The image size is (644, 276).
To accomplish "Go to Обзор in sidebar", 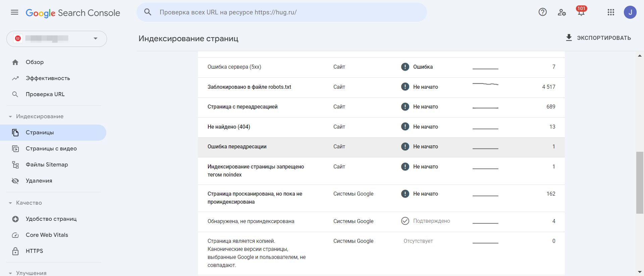I will 35,62.
